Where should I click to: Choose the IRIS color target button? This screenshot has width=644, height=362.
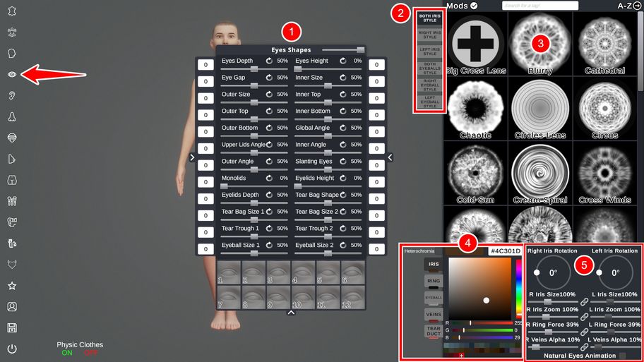click(x=434, y=265)
